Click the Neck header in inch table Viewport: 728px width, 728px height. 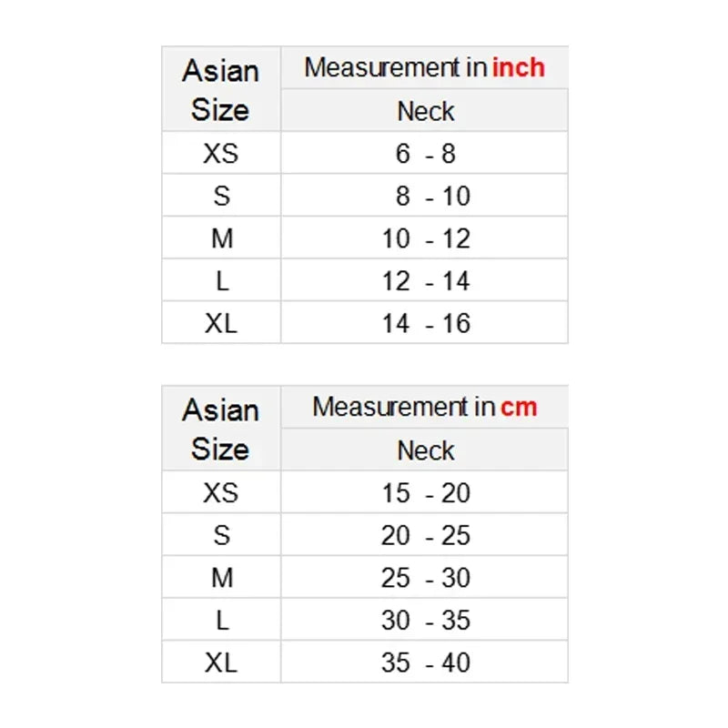click(425, 111)
